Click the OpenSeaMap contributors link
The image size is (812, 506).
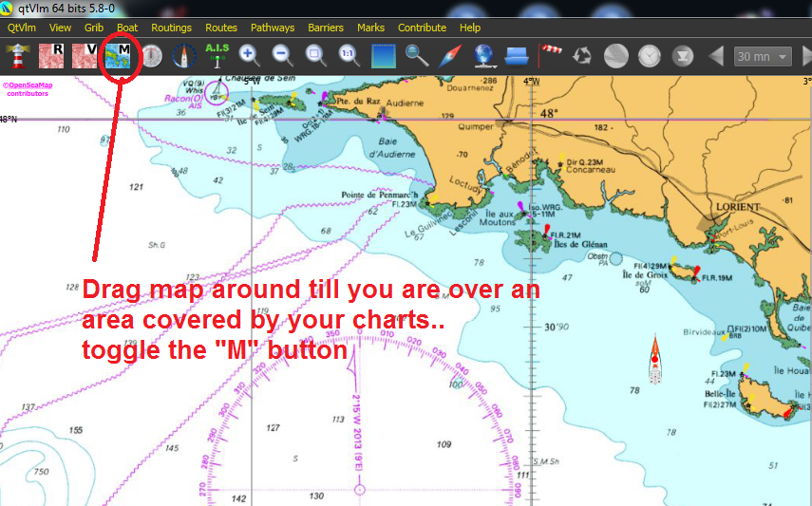(27, 89)
